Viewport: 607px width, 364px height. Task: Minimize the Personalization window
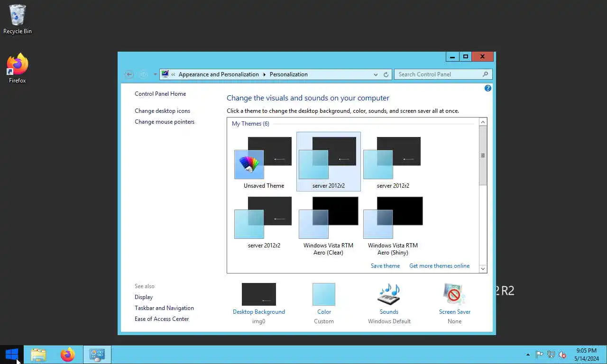pos(452,57)
